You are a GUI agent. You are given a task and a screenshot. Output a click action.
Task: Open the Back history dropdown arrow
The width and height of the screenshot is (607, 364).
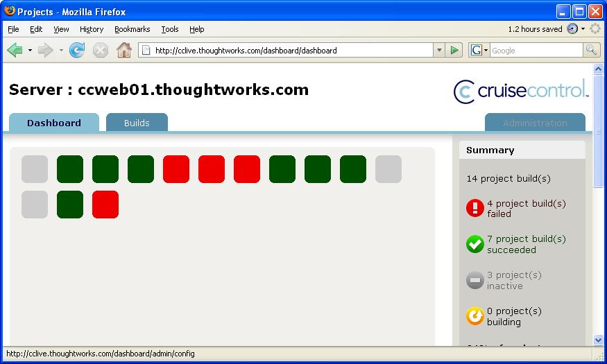30,50
